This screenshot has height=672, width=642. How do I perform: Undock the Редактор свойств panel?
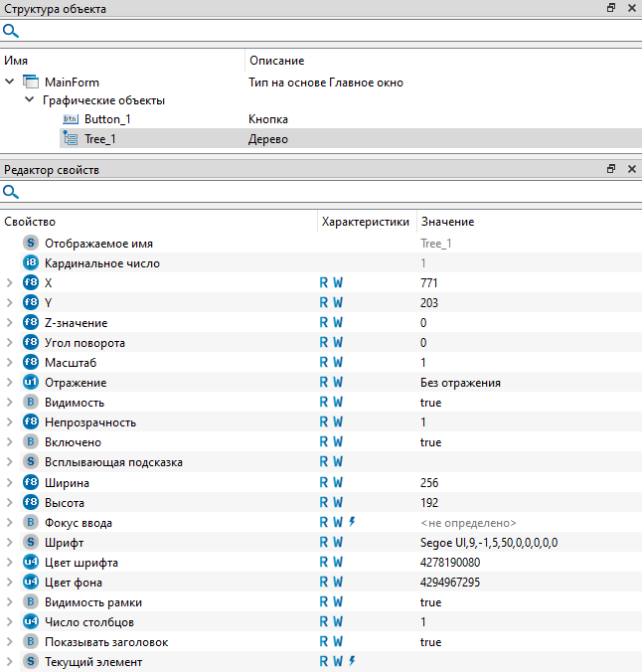click(611, 170)
